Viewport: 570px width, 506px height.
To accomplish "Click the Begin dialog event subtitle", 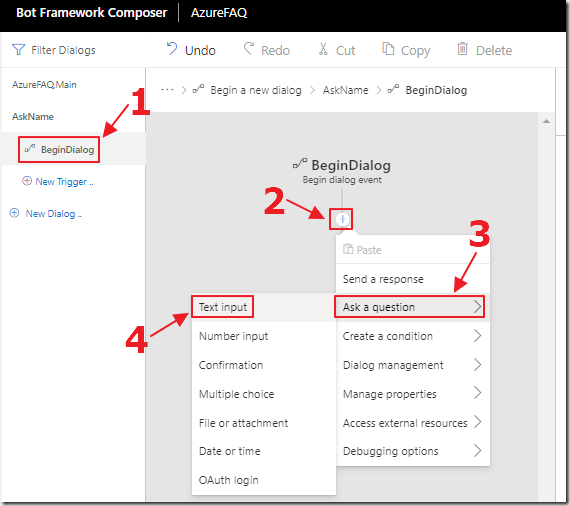I will pos(342,180).
